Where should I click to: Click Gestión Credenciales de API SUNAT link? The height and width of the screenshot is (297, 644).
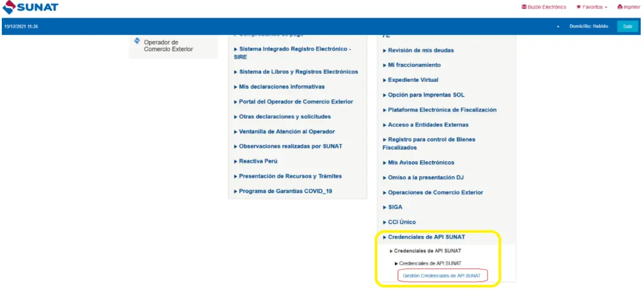click(441, 276)
